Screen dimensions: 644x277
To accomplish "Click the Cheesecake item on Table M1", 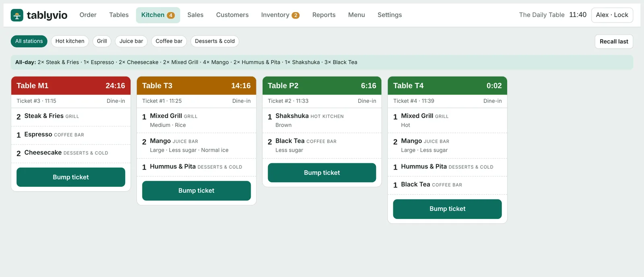I will coord(71,153).
